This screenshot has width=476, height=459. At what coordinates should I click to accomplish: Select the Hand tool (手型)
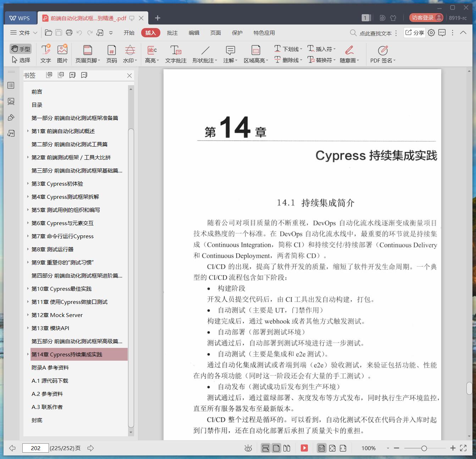click(21, 49)
